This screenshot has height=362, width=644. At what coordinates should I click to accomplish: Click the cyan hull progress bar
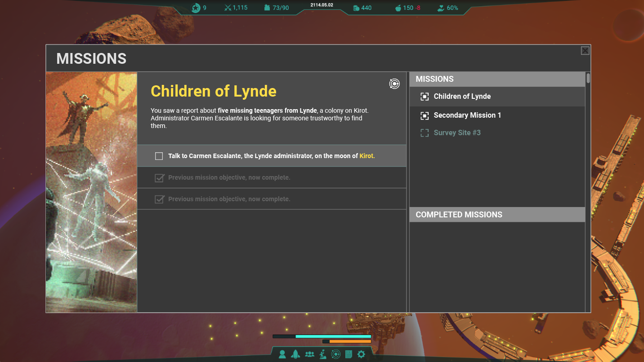[x=322, y=336]
